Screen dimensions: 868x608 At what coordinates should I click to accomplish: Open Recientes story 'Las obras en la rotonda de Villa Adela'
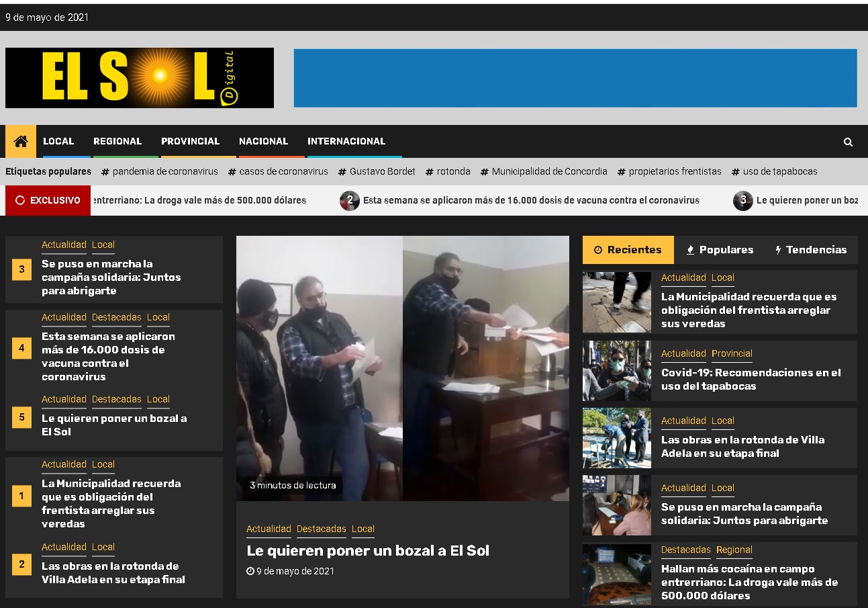pyautogui.click(x=743, y=446)
